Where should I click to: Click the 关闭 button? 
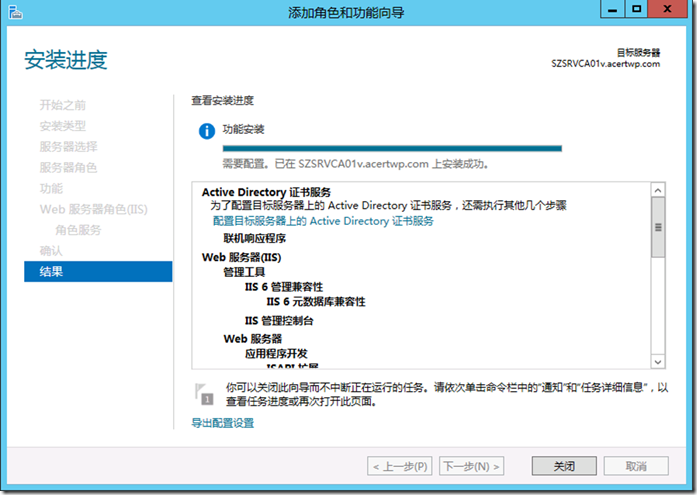(564, 466)
